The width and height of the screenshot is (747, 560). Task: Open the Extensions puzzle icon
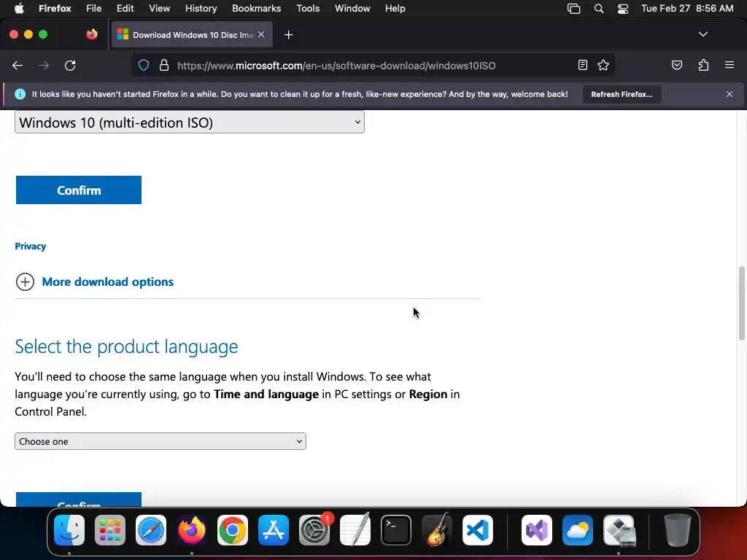pyautogui.click(x=703, y=65)
